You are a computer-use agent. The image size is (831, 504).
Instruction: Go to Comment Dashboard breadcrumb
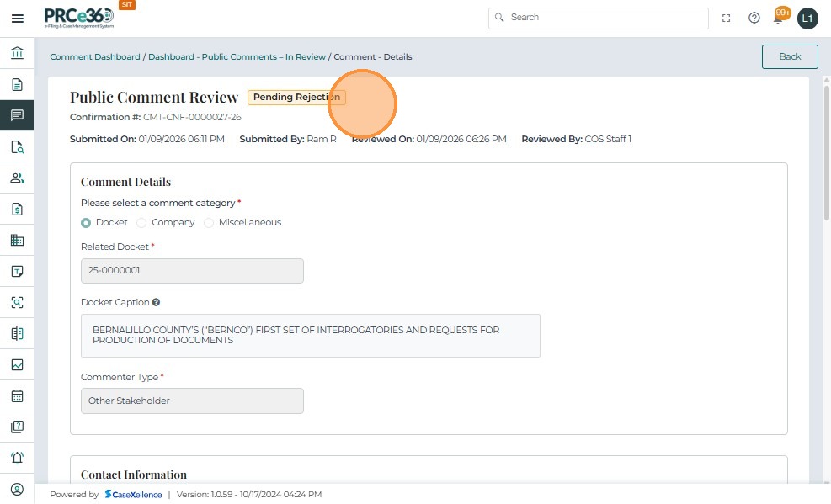tap(95, 57)
